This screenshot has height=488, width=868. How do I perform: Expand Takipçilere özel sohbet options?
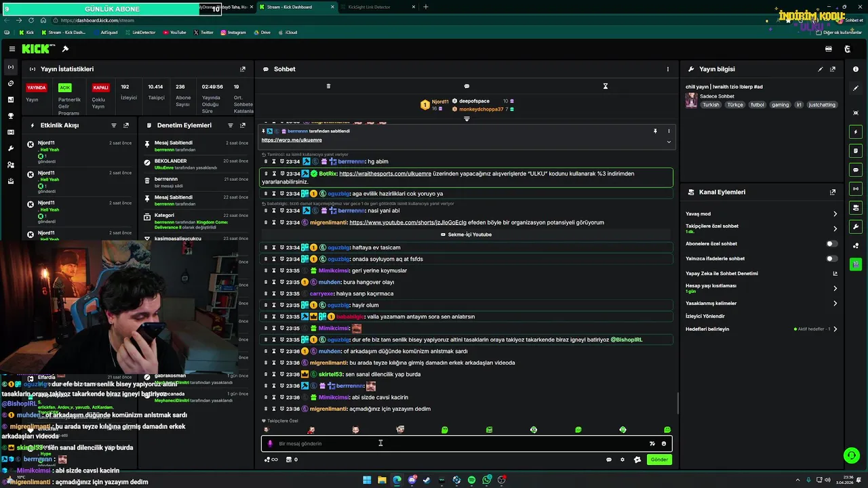click(x=835, y=228)
